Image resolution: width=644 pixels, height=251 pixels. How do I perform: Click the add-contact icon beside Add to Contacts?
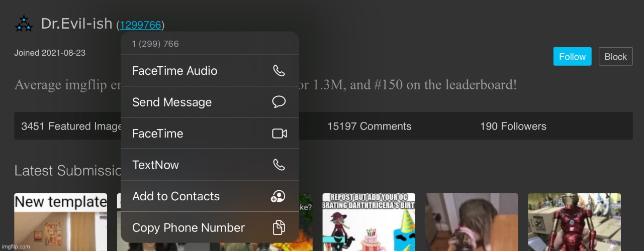278,196
